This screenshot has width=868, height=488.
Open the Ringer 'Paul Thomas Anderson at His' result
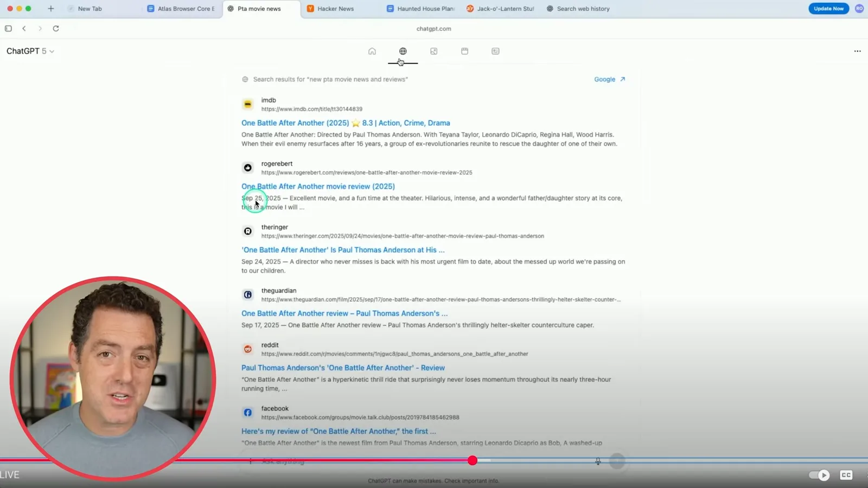343,250
